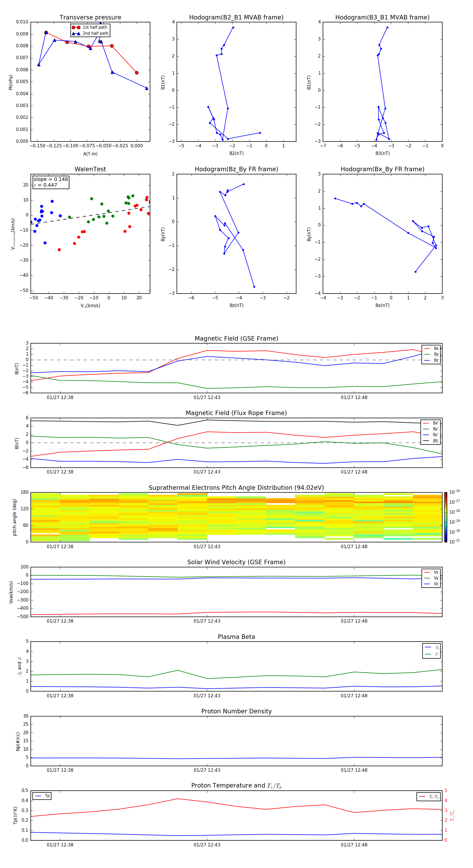The image size is (473, 868).
Task: Click the "V_A(km/s)" axis label under WalenTest
Action: [90, 306]
